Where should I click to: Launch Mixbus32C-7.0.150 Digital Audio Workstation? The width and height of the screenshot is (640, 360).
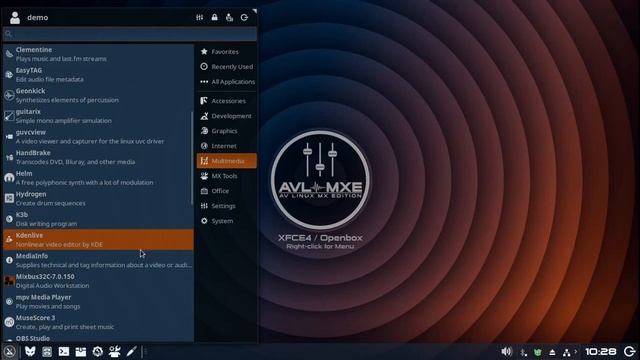pos(98,281)
